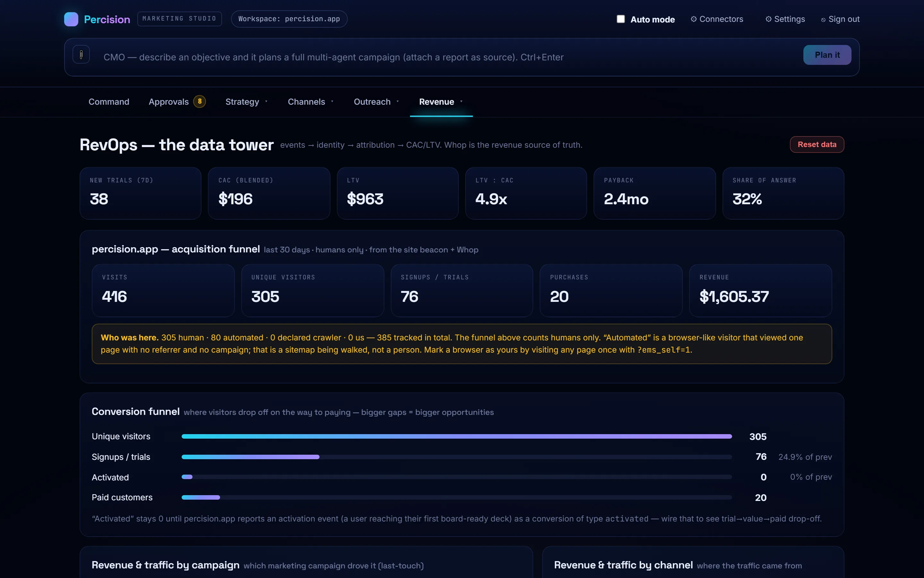Expand the Strategy dropdown arrow
Screen dimensions: 924x578
(x=266, y=102)
